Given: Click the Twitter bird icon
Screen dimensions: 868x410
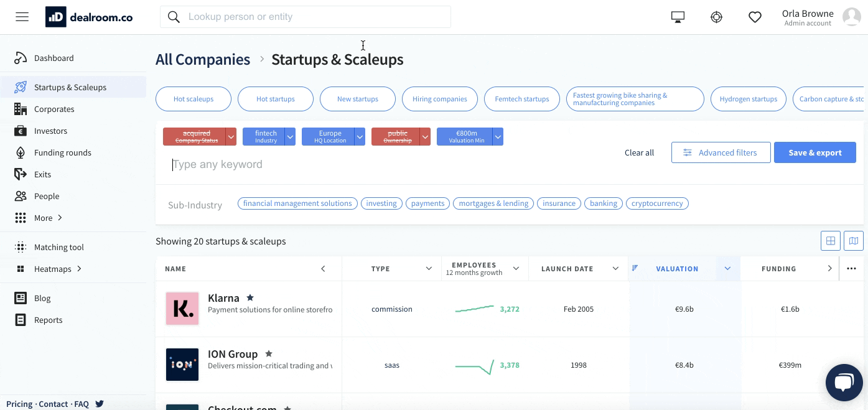Looking at the screenshot, I should (100, 404).
